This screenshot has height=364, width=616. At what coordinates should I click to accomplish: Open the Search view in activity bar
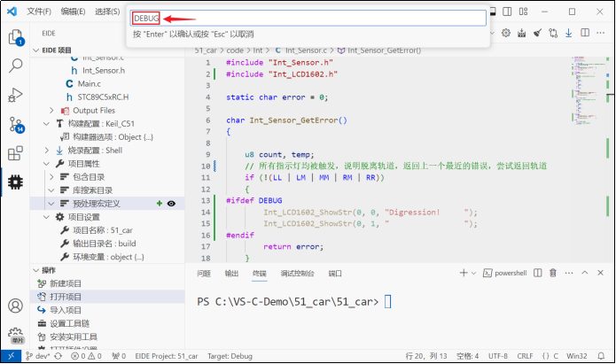[16, 66]
